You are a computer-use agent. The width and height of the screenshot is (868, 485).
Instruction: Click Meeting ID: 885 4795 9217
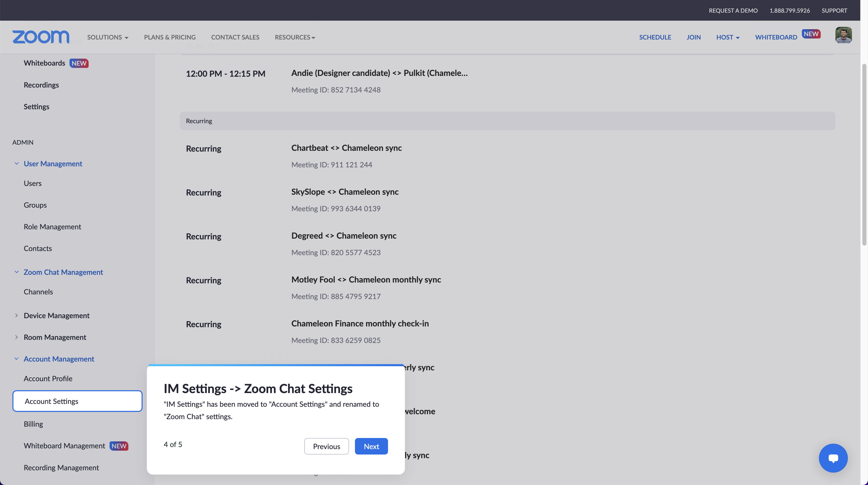coord(336,296)
